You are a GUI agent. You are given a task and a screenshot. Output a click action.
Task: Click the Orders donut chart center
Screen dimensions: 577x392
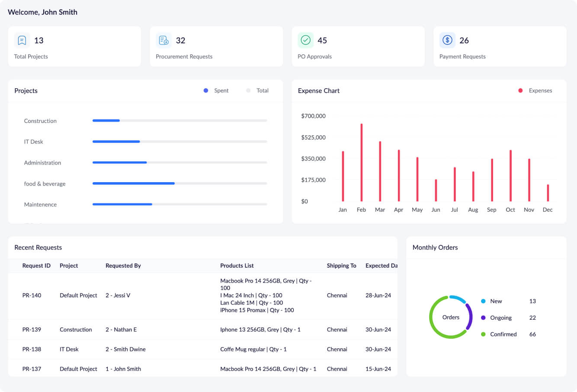pos(451,317)
